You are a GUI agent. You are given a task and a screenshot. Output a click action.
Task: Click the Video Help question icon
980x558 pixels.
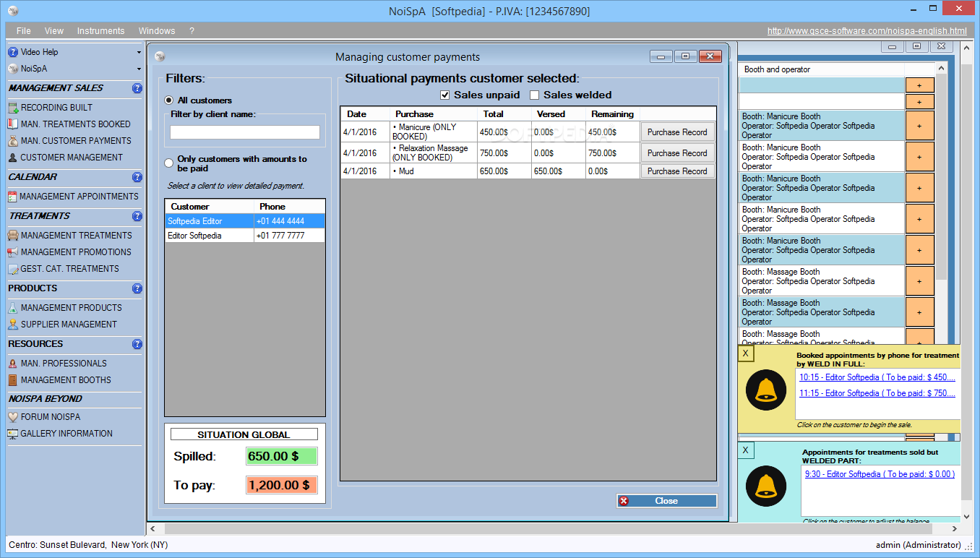click(x=13, y=52)
